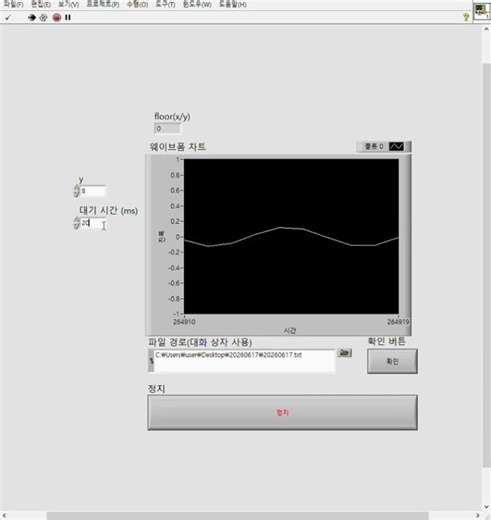Click the 대기 시간 (ms) input field
Image resolution: width=491 pixels, height=520 pixels.
[93, 223]
